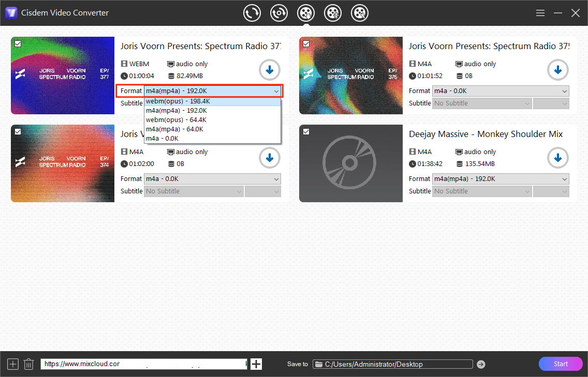Click the download arrow for Deejay Massive mix

557,158
